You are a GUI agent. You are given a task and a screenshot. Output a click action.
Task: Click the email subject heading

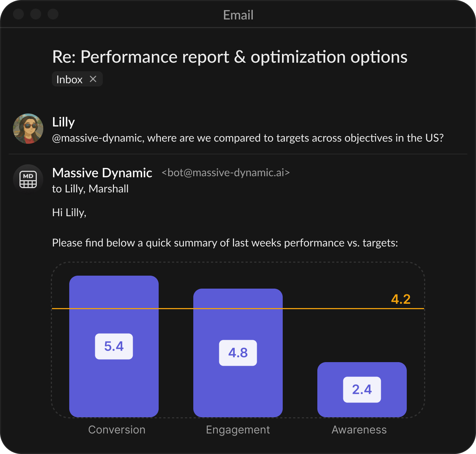pyautogui.click(x=230, y=57)
